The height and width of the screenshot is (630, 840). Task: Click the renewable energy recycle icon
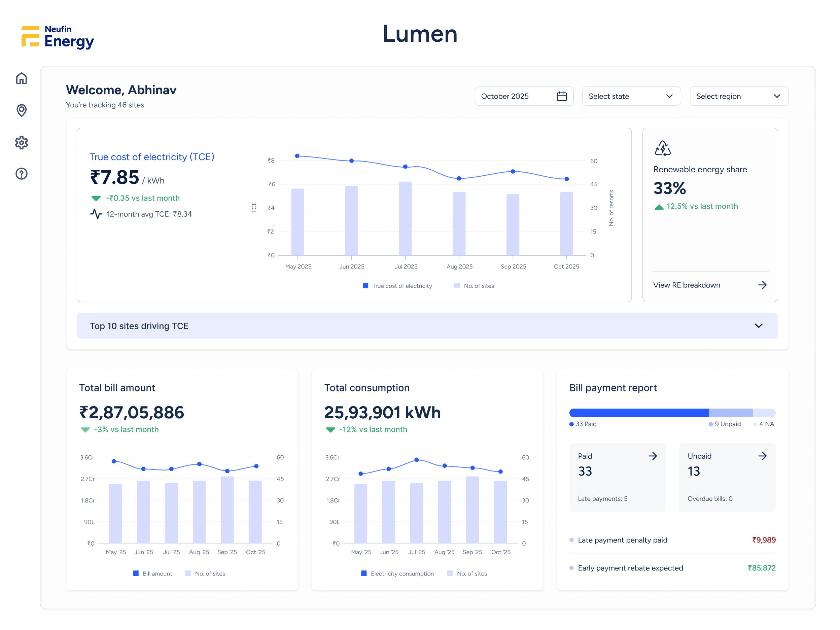click(663, 148)
